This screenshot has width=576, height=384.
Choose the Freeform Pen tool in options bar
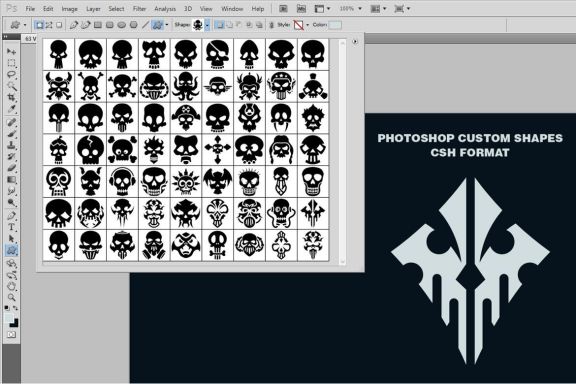tap(85, 25)
